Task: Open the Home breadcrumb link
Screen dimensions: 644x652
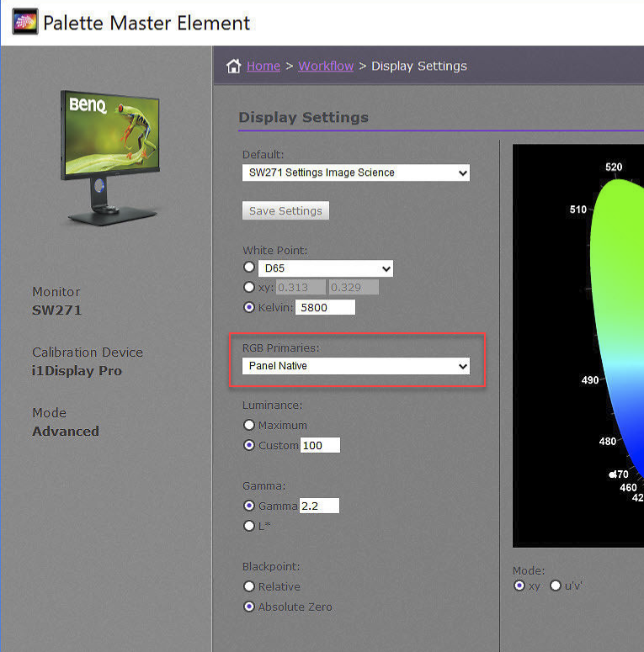Action: (263, 66)
